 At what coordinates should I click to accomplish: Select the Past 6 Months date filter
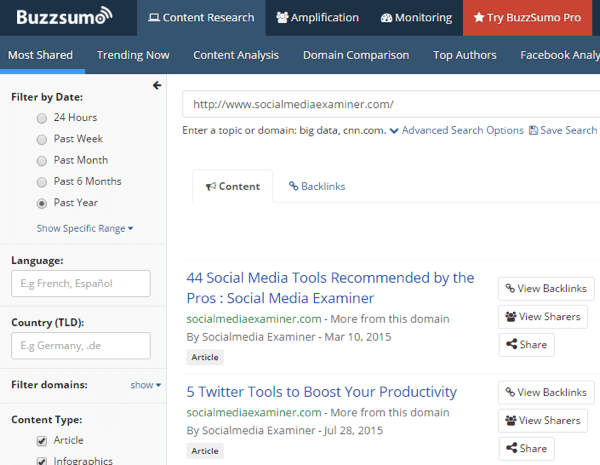click(42, 182)
